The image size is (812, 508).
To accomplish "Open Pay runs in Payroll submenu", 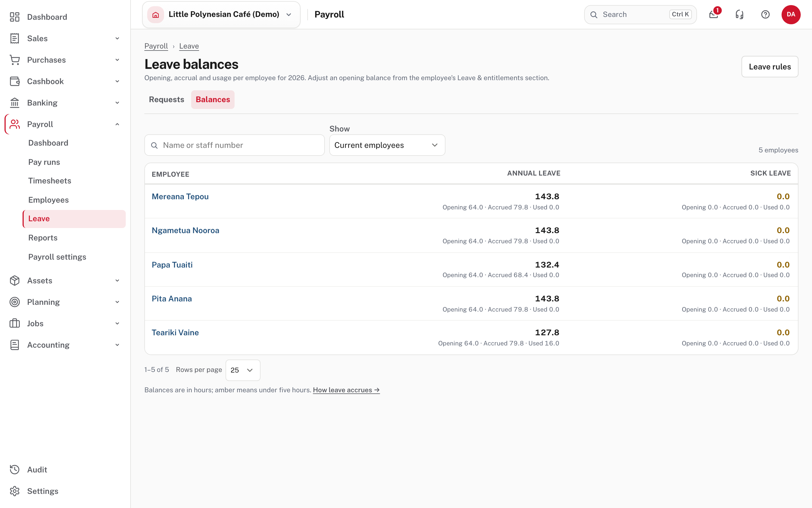I will pos(44,162).
